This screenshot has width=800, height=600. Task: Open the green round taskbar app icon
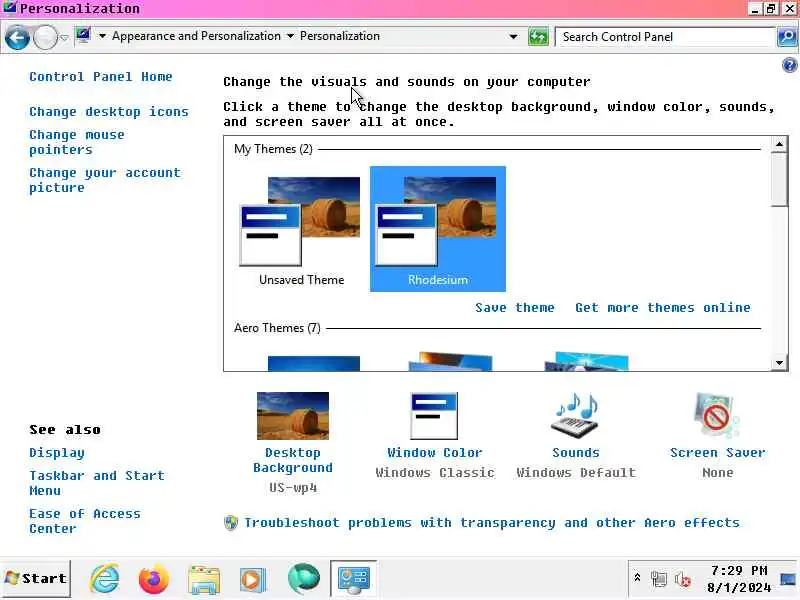(304, 579)
